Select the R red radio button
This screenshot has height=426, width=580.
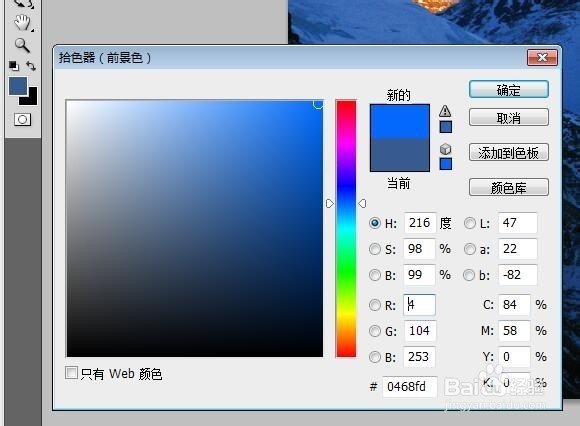(x=375, y=305)
